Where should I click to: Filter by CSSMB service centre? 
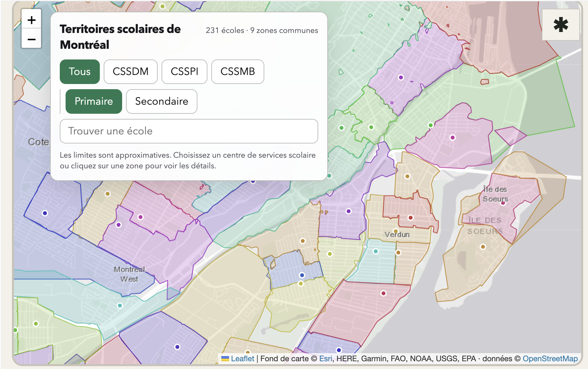(x=238, y=71)
